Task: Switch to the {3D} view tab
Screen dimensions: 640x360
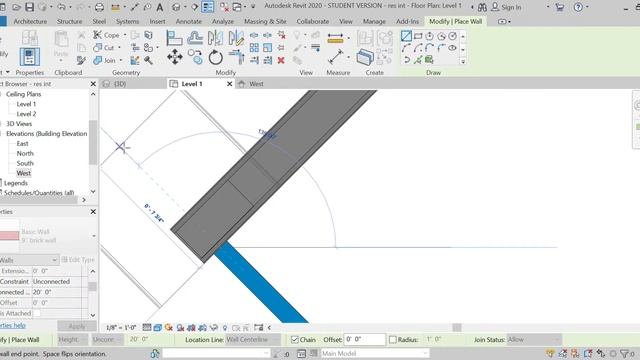Action: (120, 84)
